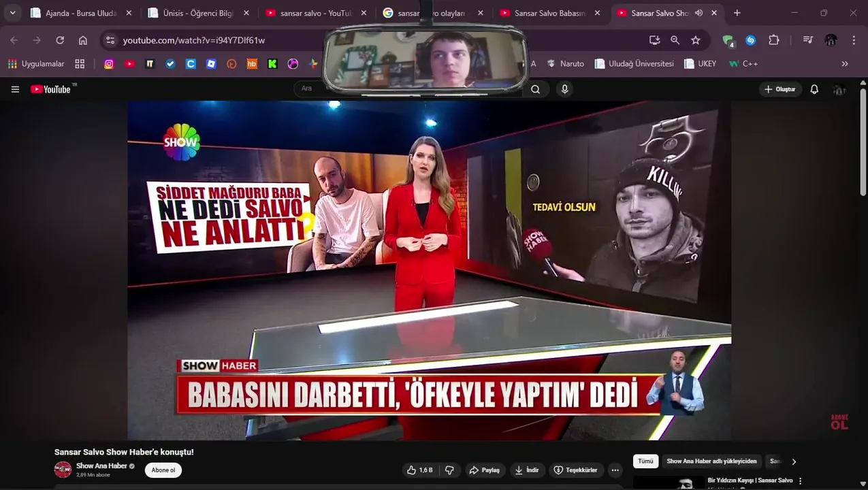Open the Shazam extension
Image resolution: width=868 pixels, height=490 pixels.
pos(751,40)
